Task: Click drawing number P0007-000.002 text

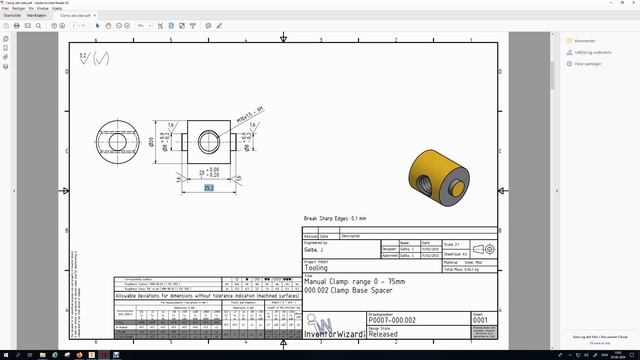Action: click(392, 320)
